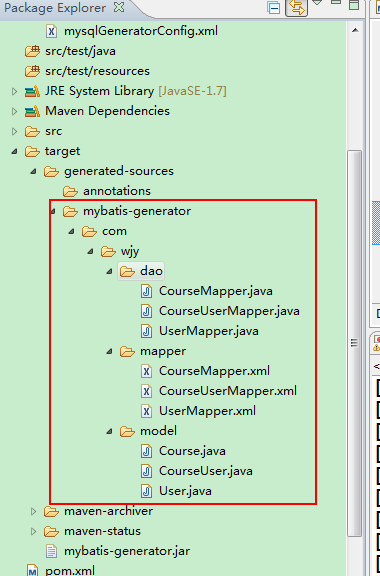This screenshot has height=576, width=380.
Task: Click the CourseMapper.java file icon
Action: [146, 291]
